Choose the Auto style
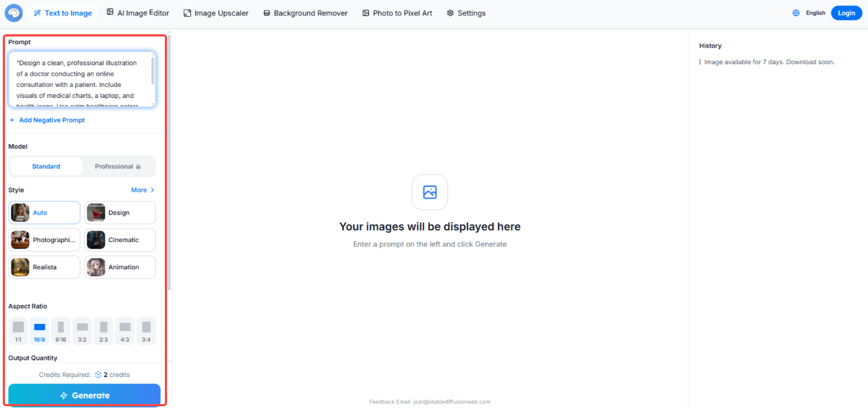The image size is (868, 409). click(44, 213)
